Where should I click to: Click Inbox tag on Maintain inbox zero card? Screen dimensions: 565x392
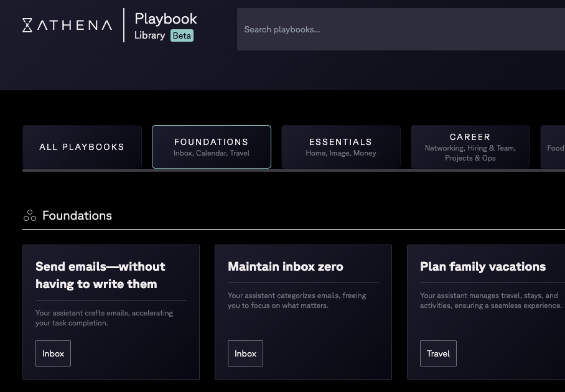pos(245,353)
